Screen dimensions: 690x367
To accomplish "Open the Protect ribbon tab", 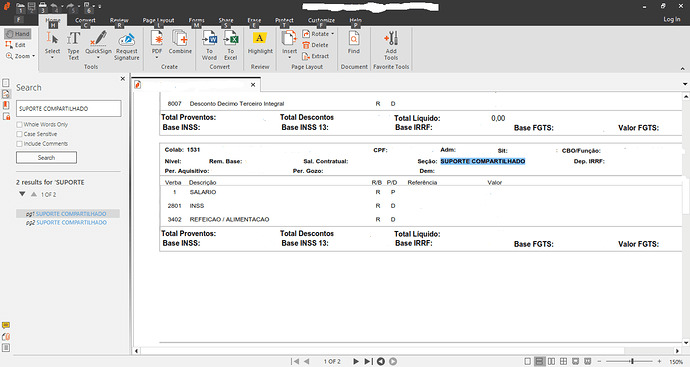I will (x=284, y=20).
